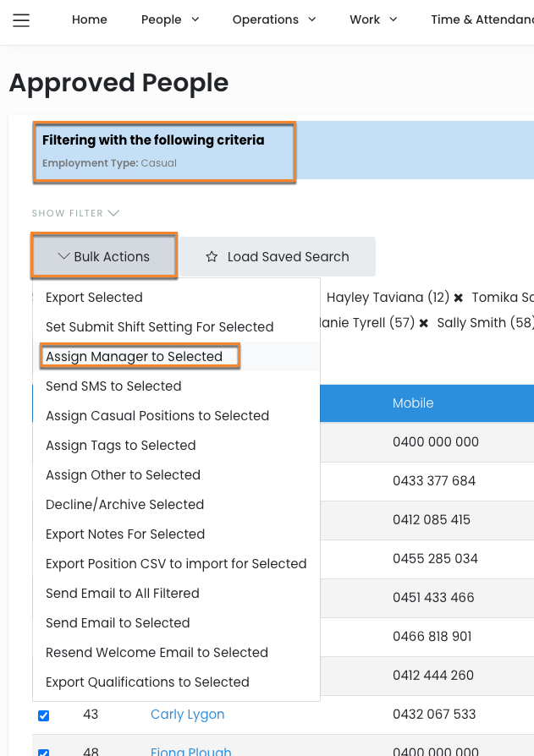Choose Export Selected from bulk actions

click(94, 298)
